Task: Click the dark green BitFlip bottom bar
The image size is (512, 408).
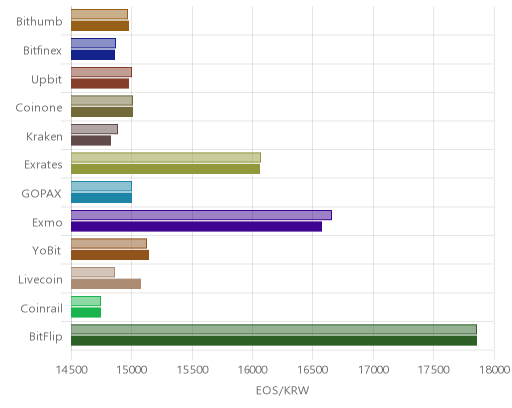Action: point(274,341)
